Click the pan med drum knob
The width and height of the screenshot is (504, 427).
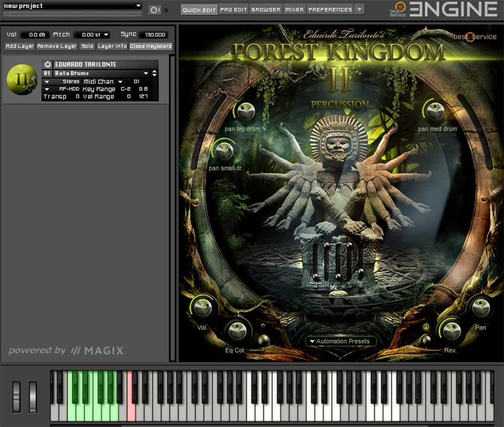pos(434,109)
